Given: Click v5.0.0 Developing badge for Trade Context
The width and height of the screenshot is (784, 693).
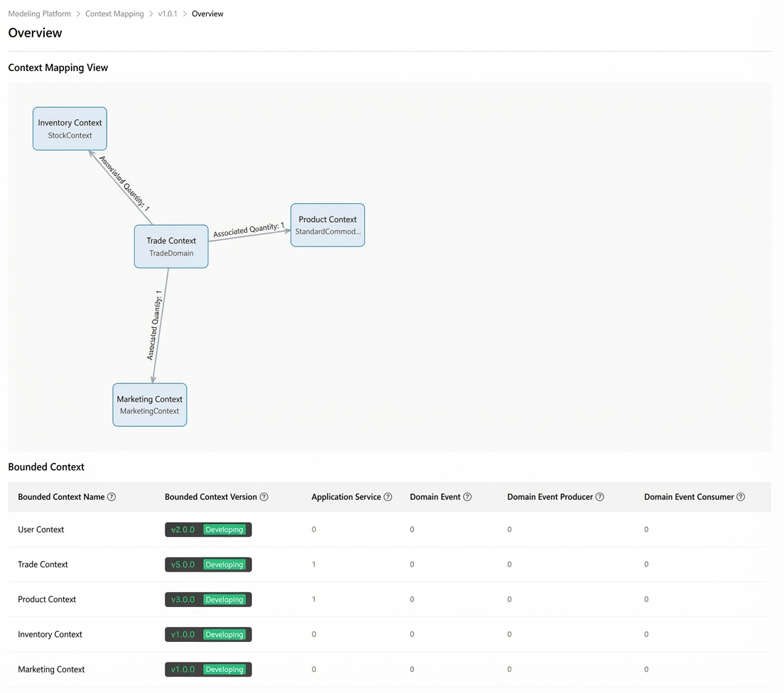Looking at the screenshot, I should click(x=209, y=564).
